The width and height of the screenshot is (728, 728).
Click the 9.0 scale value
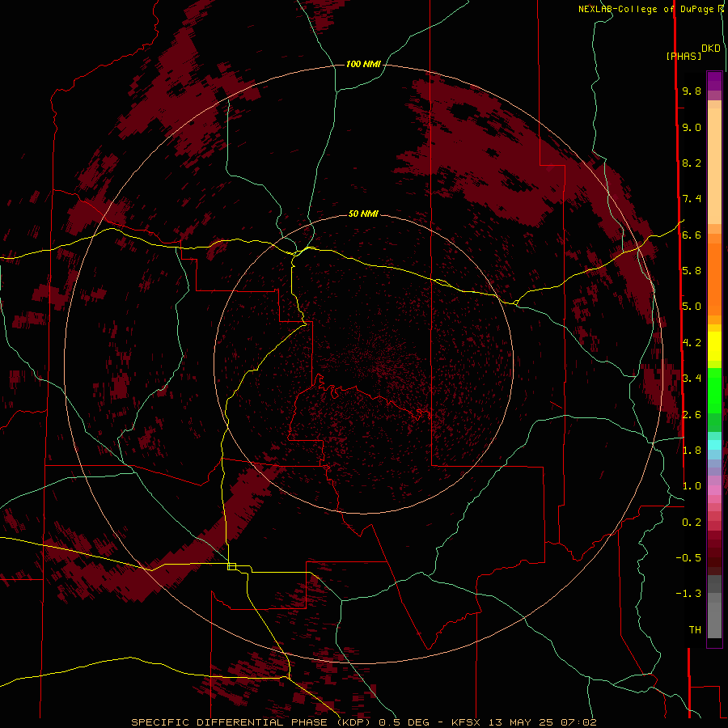(x=692, y=127)
